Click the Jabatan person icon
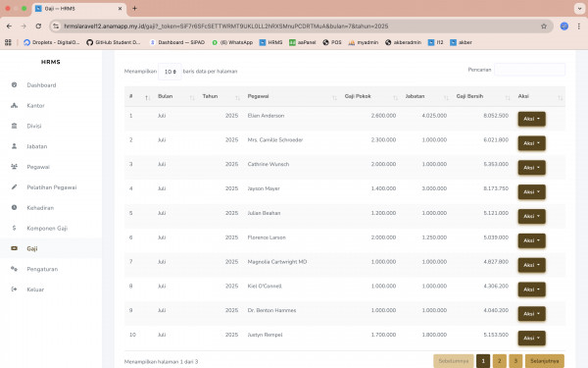Viewport: 588px width, 368px height. coord(15,146)
